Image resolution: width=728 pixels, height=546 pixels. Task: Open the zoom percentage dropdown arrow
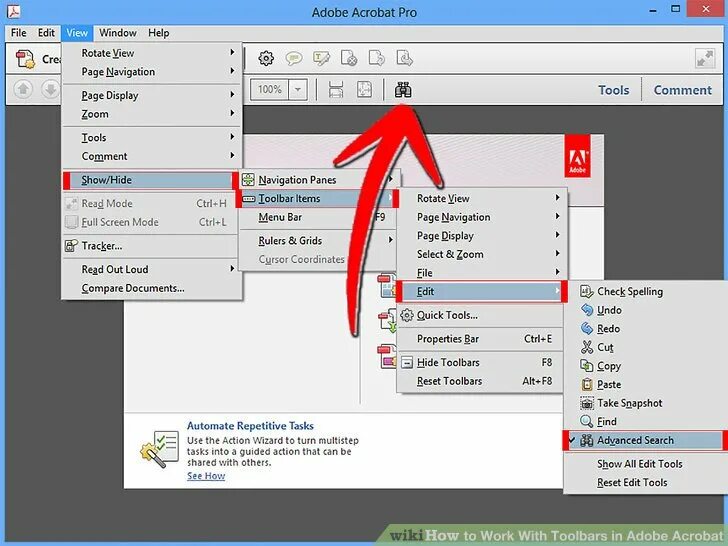coord(298,89)
